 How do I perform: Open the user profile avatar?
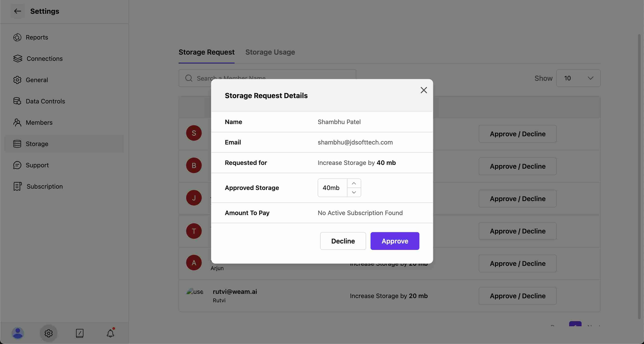[18, 333]
